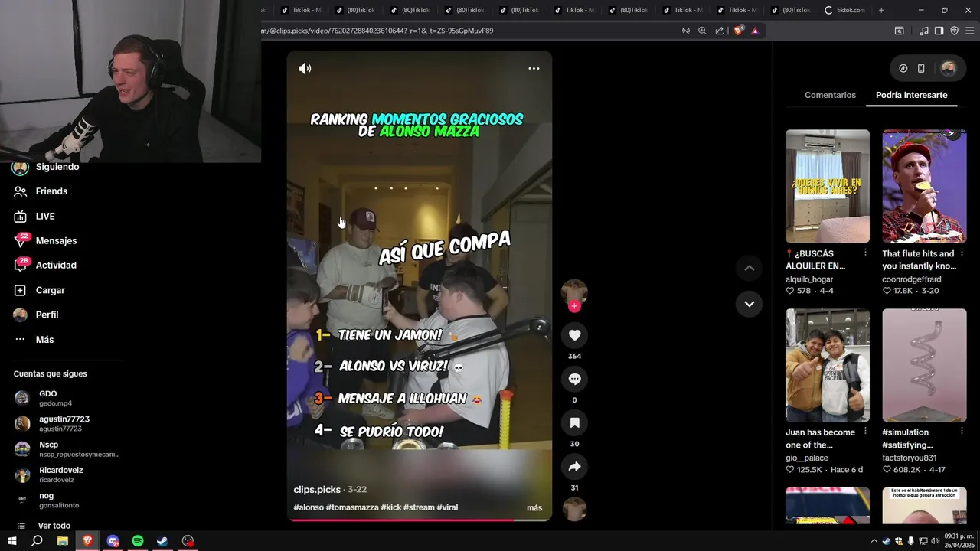Image resolution: width=980 pixels, height=551 pixels.
Task: Open the alquilo_hogar Buenos Aires thumbnail
Action: tap(828, 186)
